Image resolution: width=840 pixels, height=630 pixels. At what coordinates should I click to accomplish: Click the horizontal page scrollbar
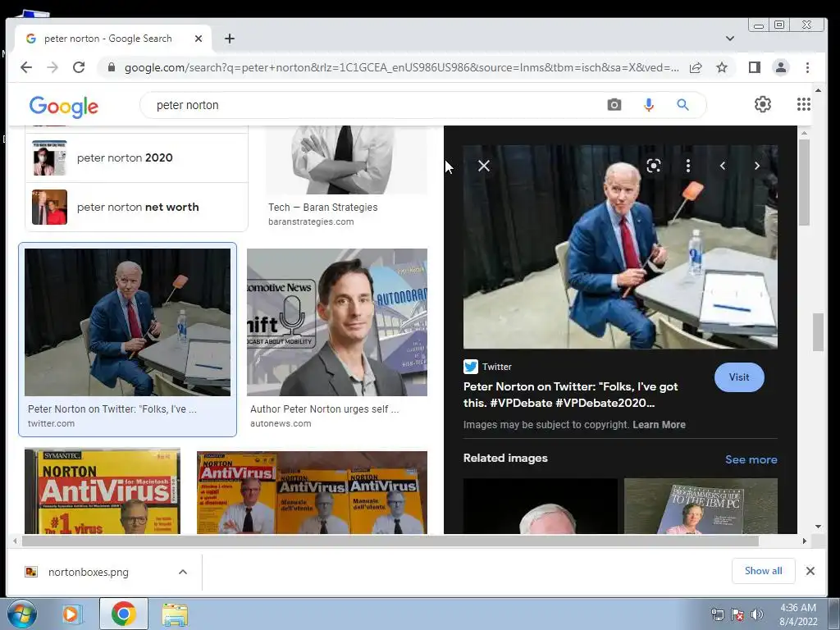(390, 541)
